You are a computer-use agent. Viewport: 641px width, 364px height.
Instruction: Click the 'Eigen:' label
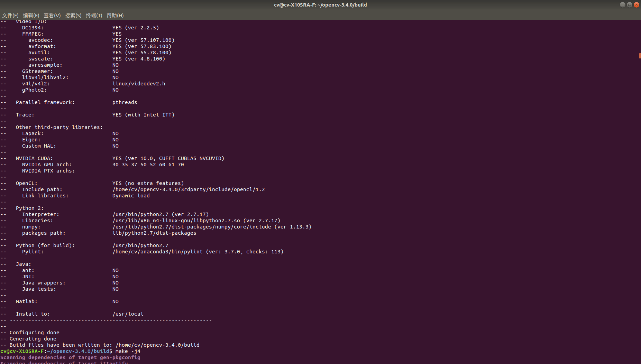31,140
